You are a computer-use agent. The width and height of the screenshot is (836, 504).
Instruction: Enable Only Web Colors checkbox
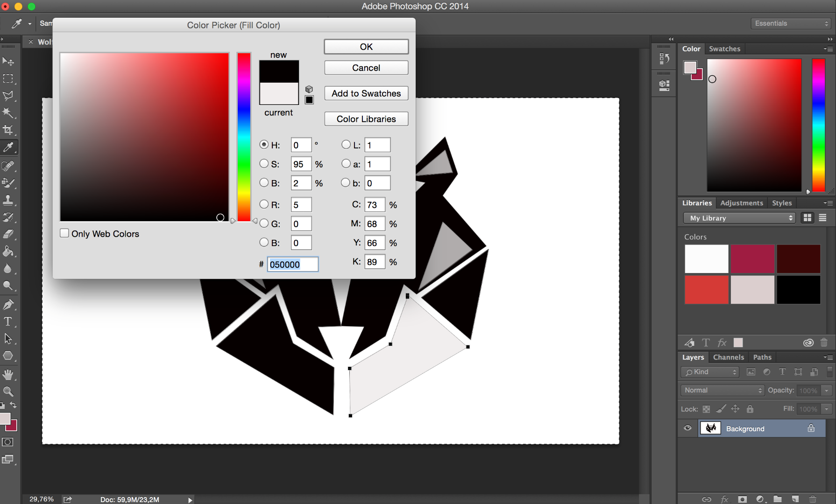(x=64, y=233)
